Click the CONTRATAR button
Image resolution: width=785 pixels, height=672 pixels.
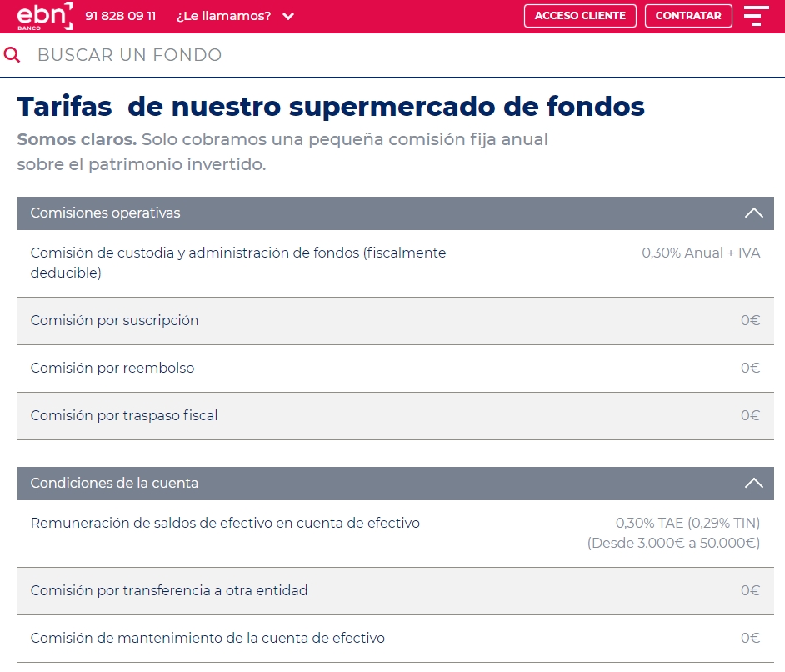(x=688, y=16)
